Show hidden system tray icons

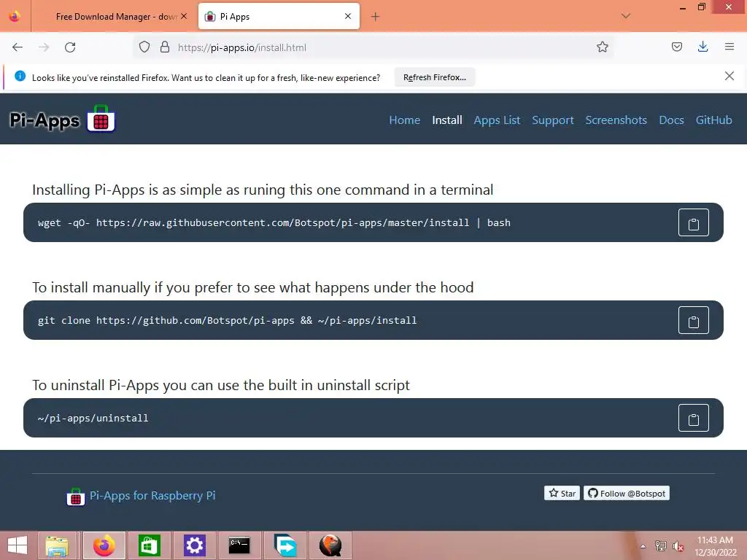(x=643, y=546)
